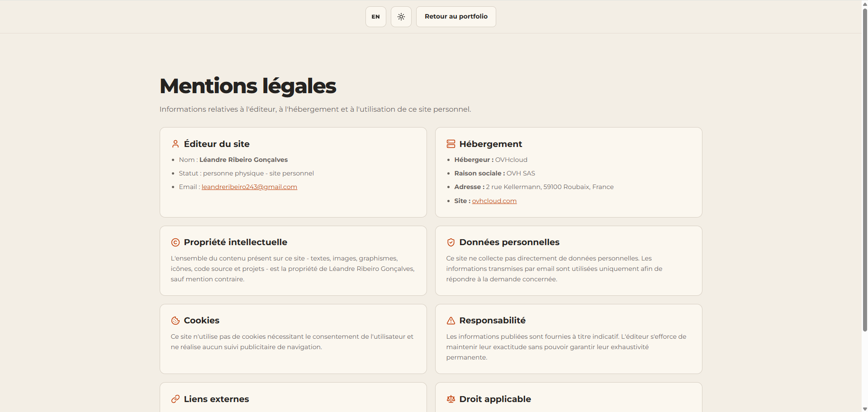Viewport: 868px width, 412px height.
Task: Click the server icon beside Hébergement
Action: 451,144
